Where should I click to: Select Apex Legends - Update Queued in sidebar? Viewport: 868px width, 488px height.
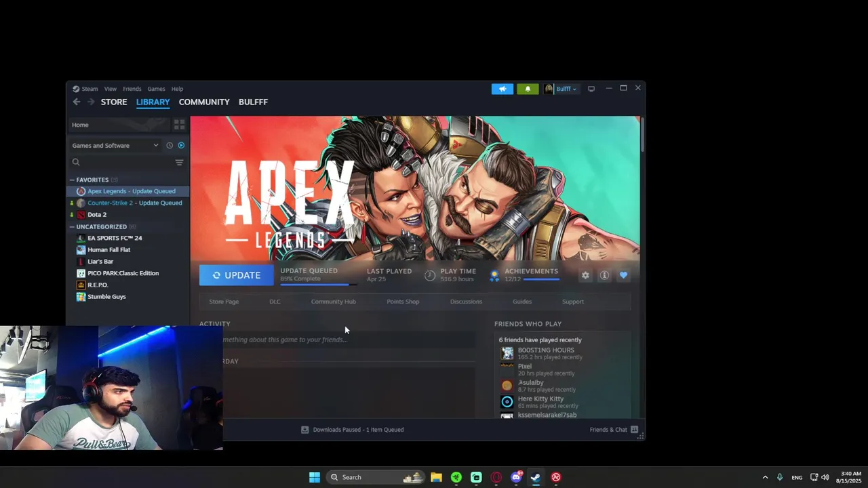[128, 191]
